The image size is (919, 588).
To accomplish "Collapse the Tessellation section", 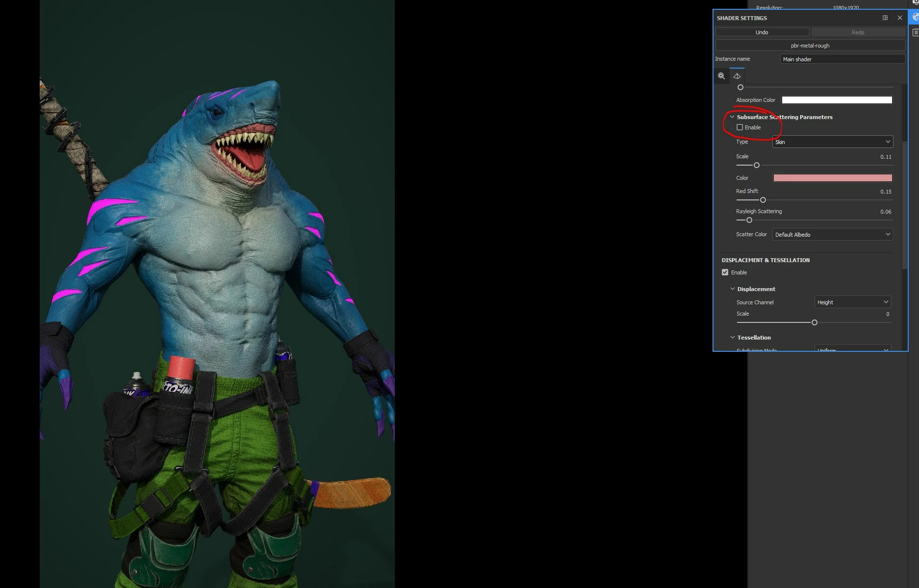I will pos(733,337).
